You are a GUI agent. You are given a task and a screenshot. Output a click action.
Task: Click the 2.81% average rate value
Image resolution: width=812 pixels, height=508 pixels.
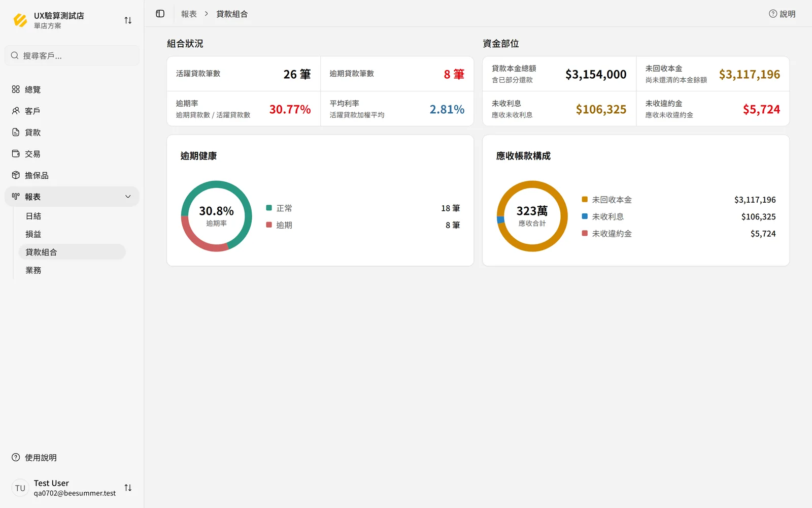(447, 109)
